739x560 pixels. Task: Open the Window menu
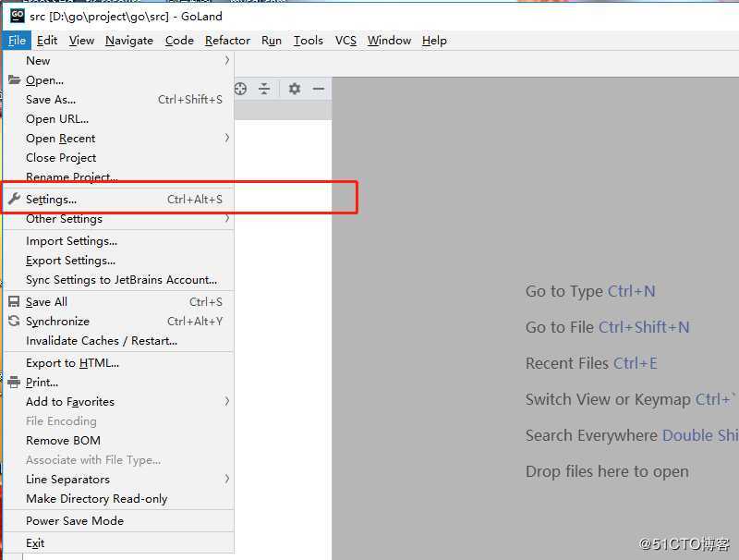(x=389, y=41)
